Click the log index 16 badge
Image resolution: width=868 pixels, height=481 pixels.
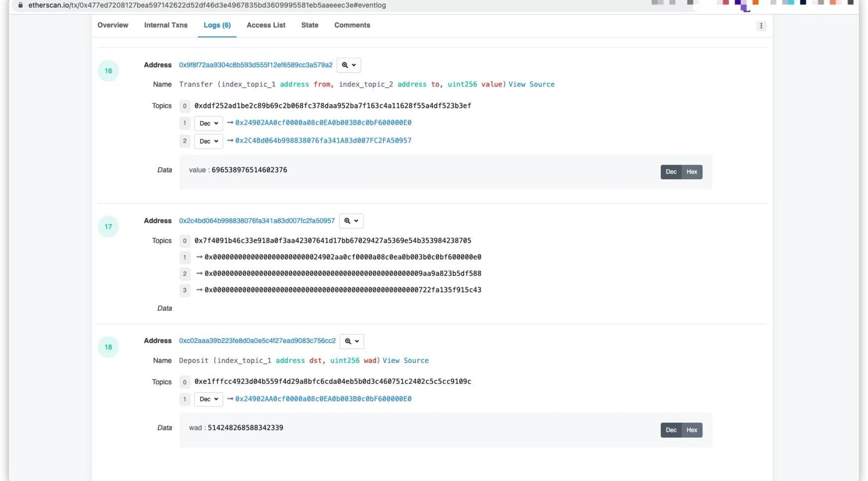(x=108, y=71)
